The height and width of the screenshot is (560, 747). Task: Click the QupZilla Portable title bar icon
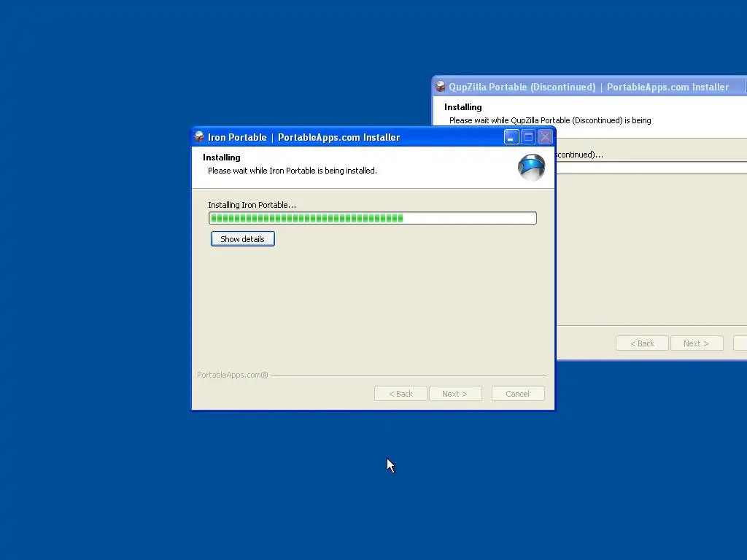point(440,87)
